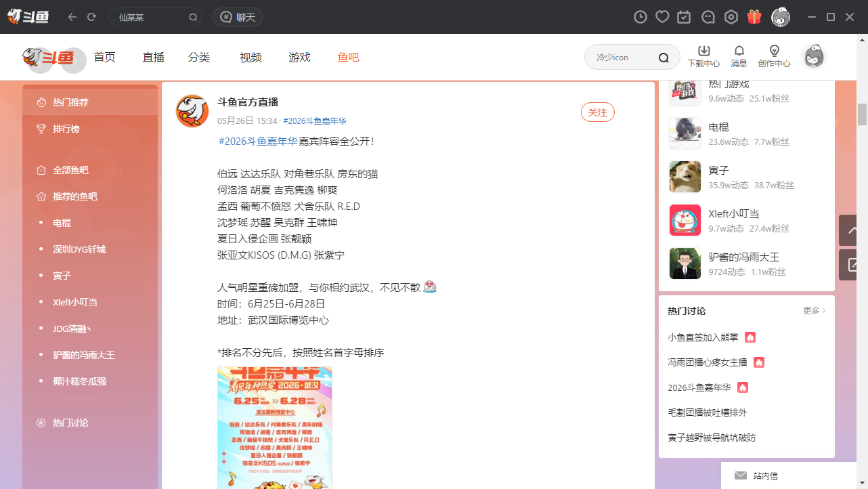This screenshot has height=489, width=868.
Task: Click the cat avatar for 电棍 with 7.7w粉丝
Action: (x=685, y=133)
